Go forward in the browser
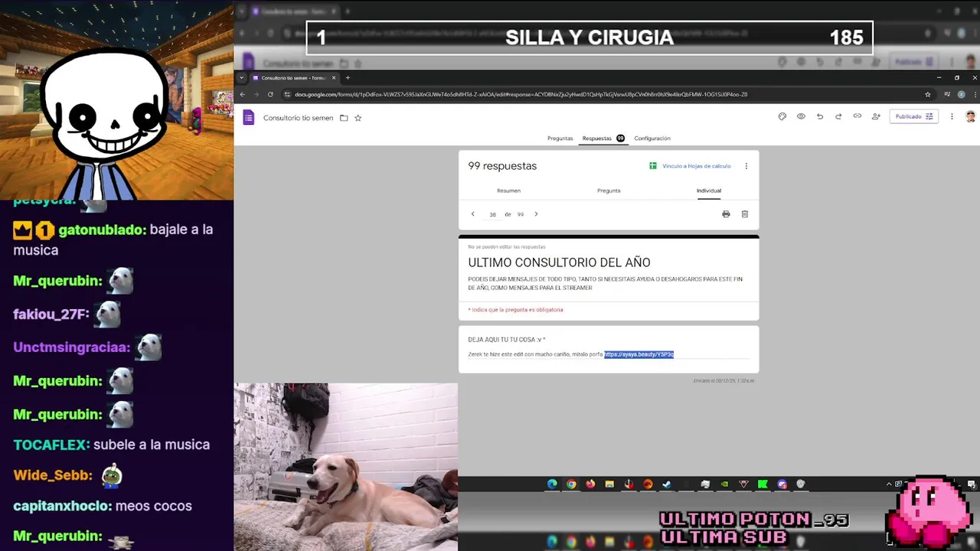The image size is (980, 551). tap(256, 94)
